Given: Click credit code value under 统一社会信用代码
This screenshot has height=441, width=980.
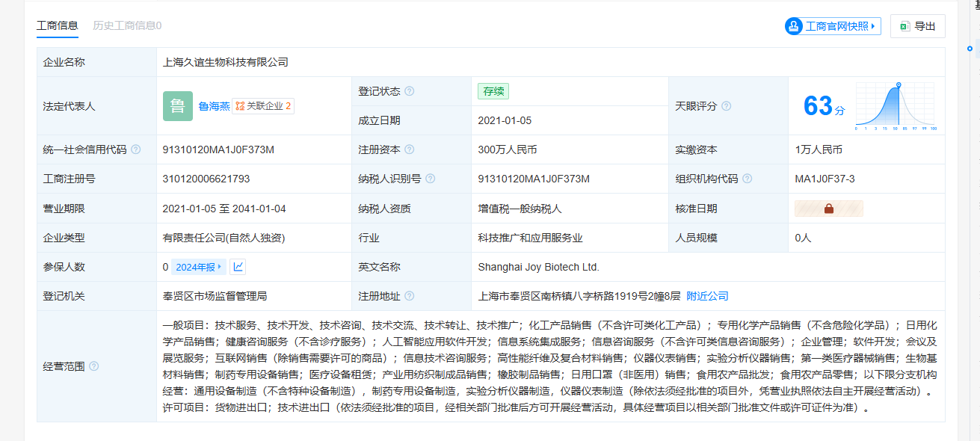Looking at the screenshot, I should pyautogui.click(x=218, y=149).
